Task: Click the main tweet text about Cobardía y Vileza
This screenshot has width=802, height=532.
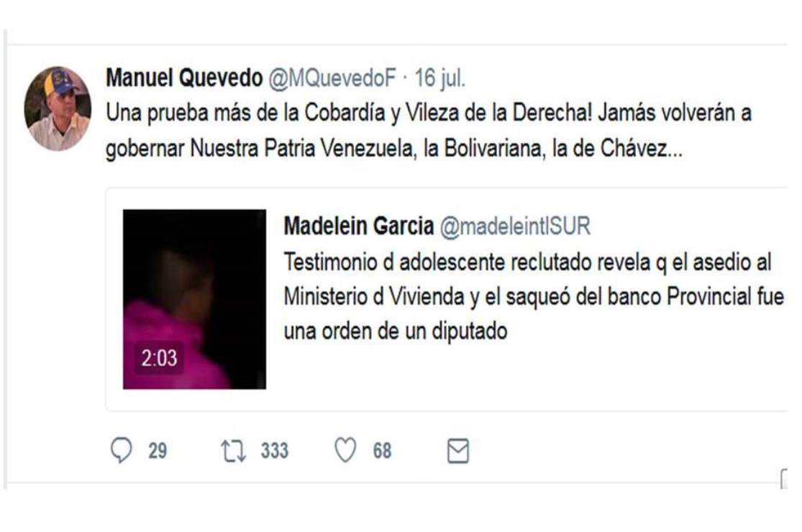Action: click(x=429, y=131)
